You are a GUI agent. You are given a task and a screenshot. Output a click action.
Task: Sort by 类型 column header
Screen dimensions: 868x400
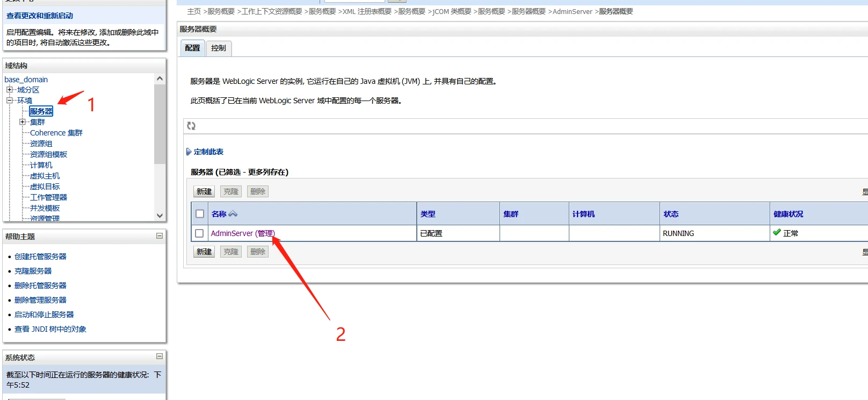pos(428,214)
